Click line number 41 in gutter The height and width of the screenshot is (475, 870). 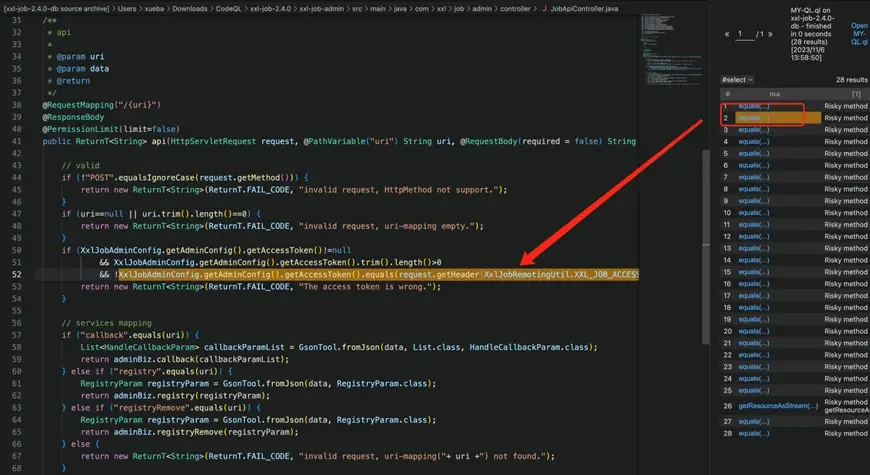click(x=17, y=142)
